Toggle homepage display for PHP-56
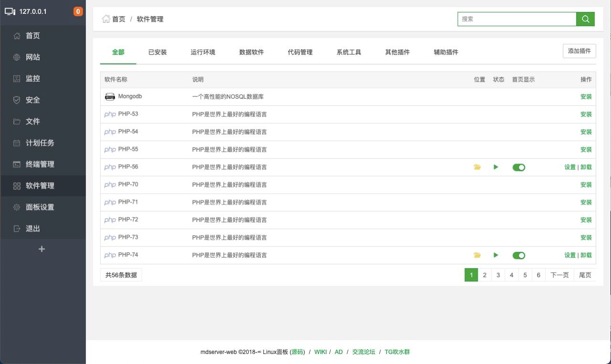The width and height of the screenshot is (611, 364). (519, 167)
